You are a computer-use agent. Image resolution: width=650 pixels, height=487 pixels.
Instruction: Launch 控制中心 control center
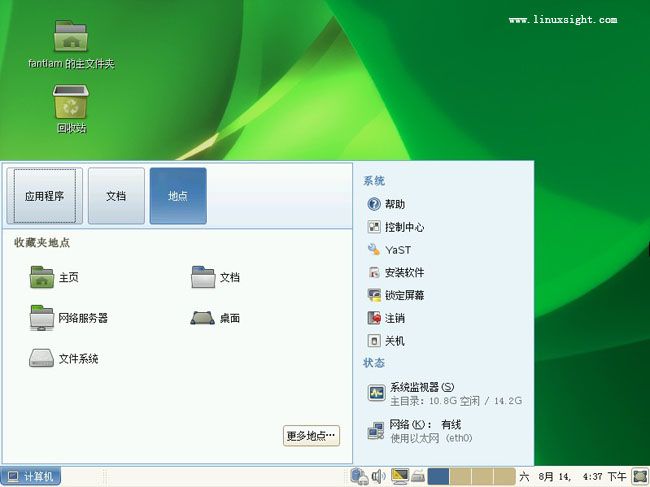tap(396, 227)
